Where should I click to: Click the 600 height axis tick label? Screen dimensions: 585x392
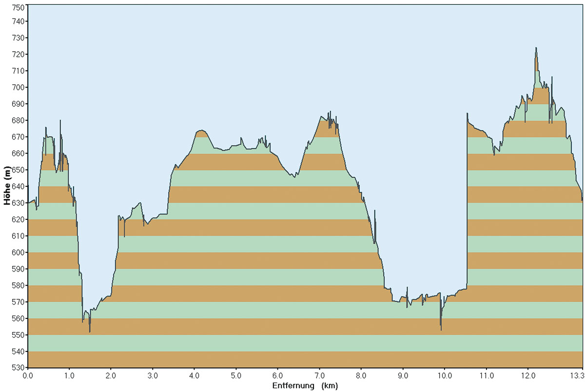click(17, 253)
